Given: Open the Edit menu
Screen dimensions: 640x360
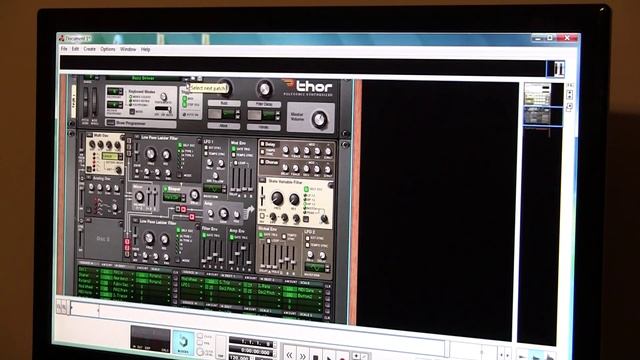Looking at the screenshot, I should point(76,49).
